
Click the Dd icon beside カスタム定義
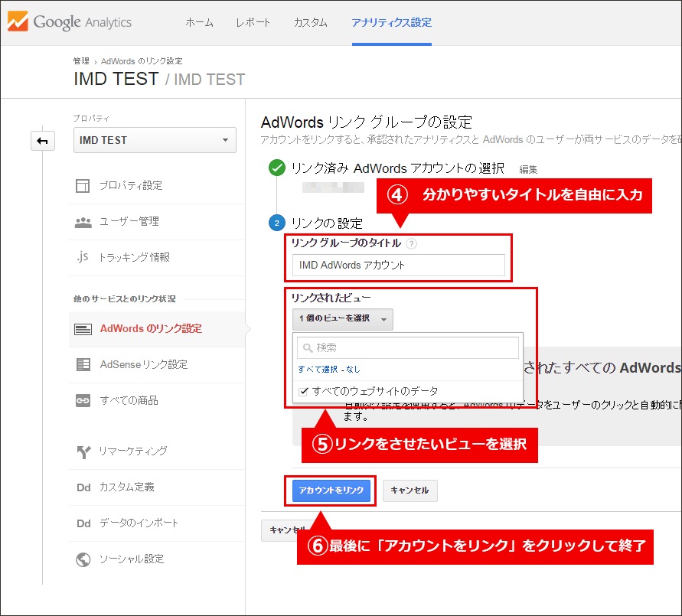[x=83, y=487]
